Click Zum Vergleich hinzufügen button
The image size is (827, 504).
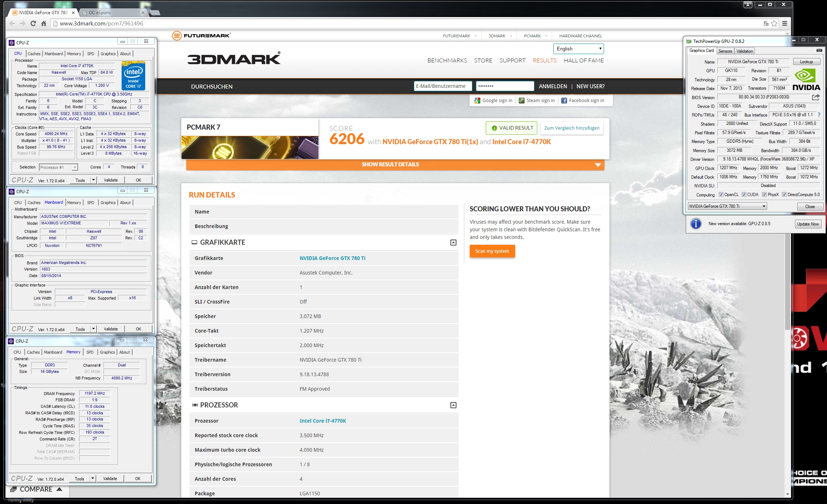571,128
